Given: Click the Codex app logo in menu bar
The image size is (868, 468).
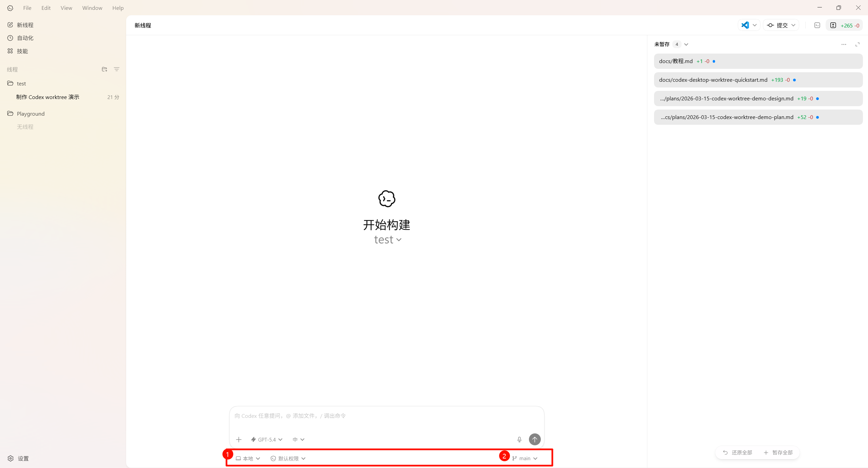Looking at the screenshot, I should [10, 8].
